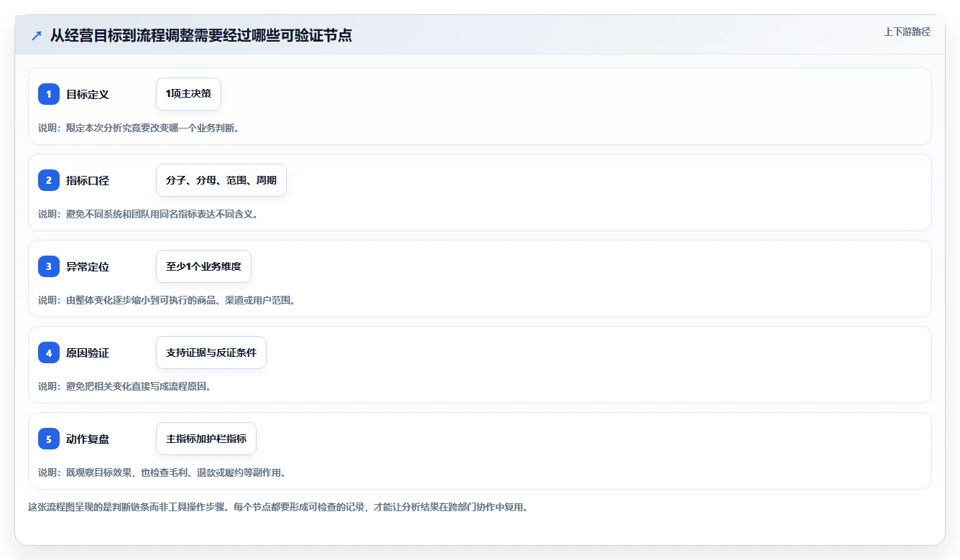Click the step number 3 badge
960x560 pixels.
[x=49, y=266]
